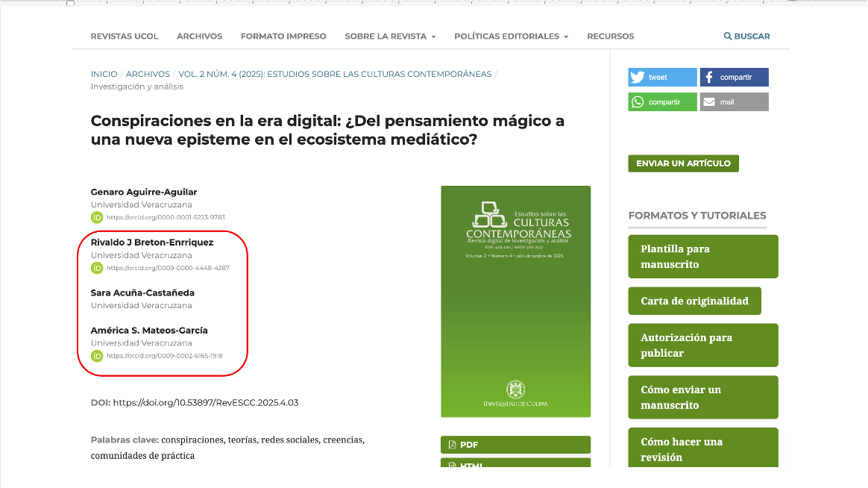Open the Revistas UCOL menu item

(125, 36)
